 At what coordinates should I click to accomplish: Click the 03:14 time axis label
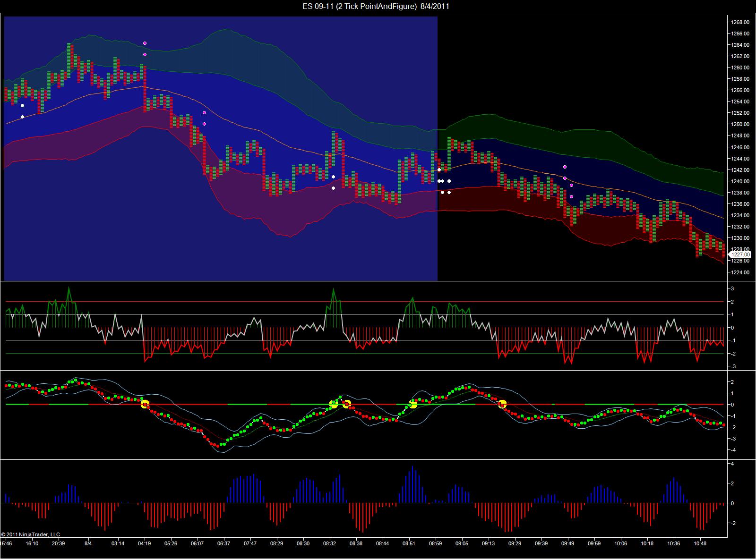coord(118,543)
